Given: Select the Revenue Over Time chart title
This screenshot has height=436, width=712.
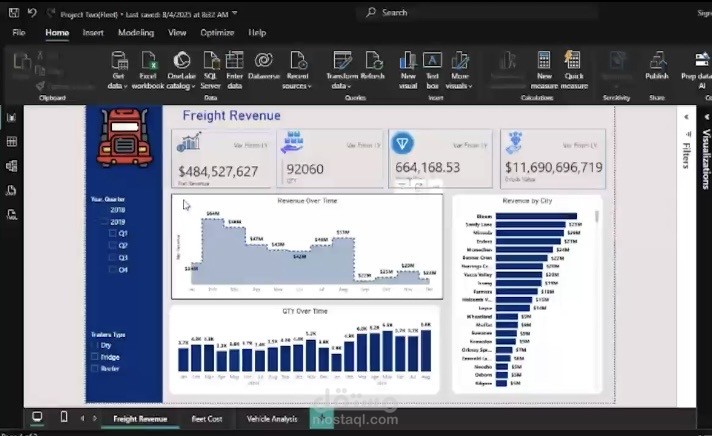Looking at the screenshot, I should coord(307,200).
